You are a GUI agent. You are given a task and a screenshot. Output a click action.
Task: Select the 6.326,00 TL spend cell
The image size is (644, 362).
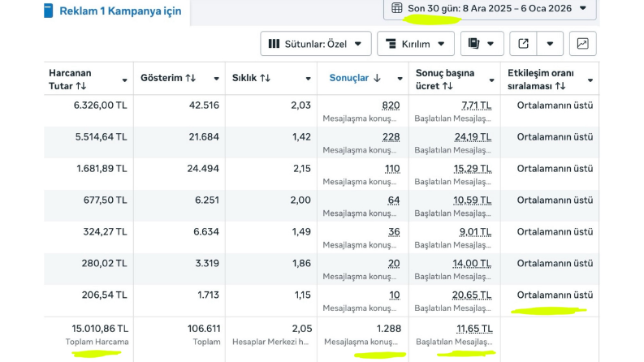click(x=100, y=106)
